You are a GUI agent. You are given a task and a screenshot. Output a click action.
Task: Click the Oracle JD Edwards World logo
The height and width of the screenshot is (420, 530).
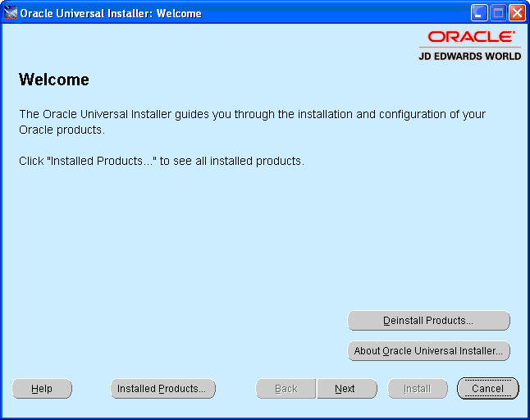click(470, 46)
